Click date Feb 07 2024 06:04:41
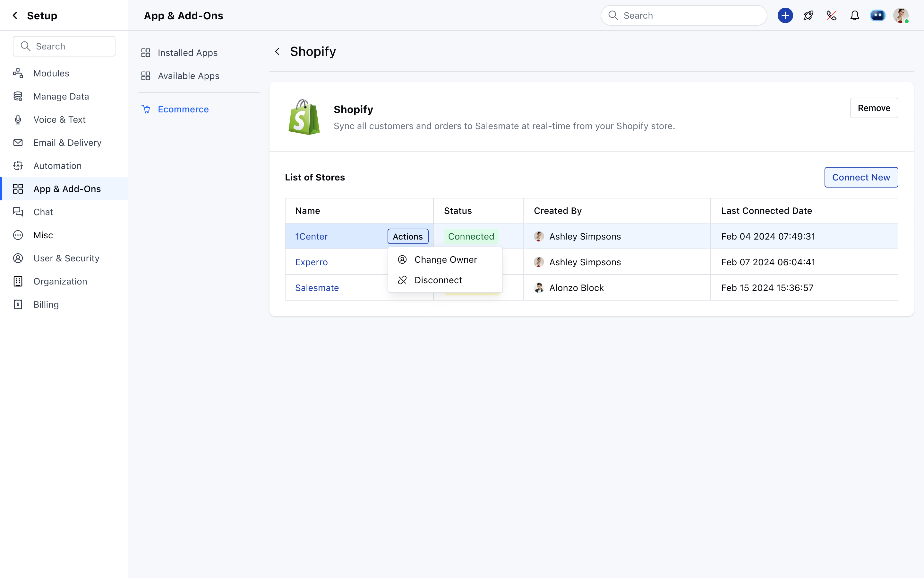The image size is (924, 578). tap(768, 262)
